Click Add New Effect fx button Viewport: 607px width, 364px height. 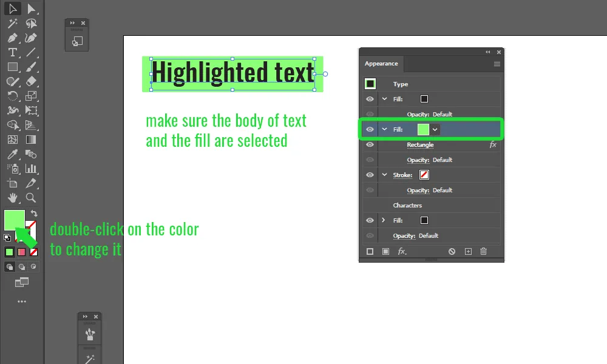402,251
